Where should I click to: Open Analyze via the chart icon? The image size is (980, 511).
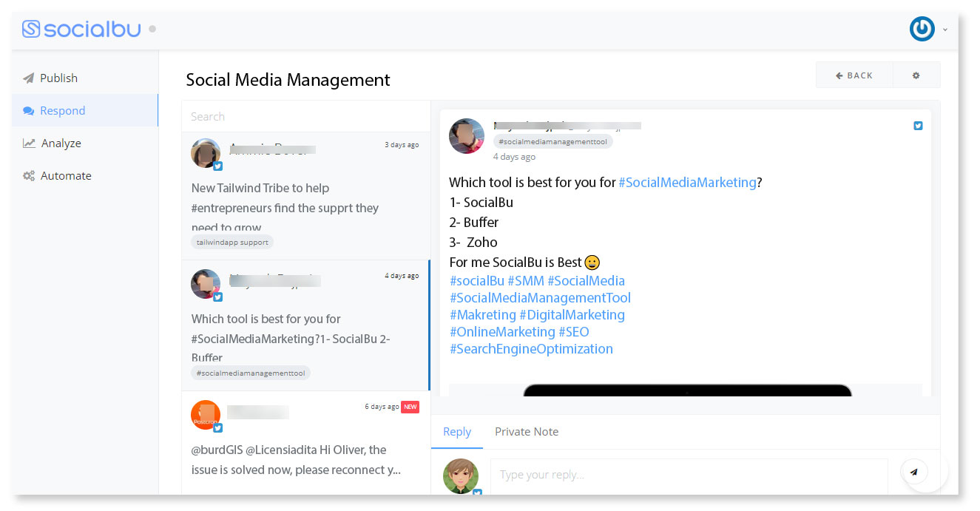click(x=30, y=143)
